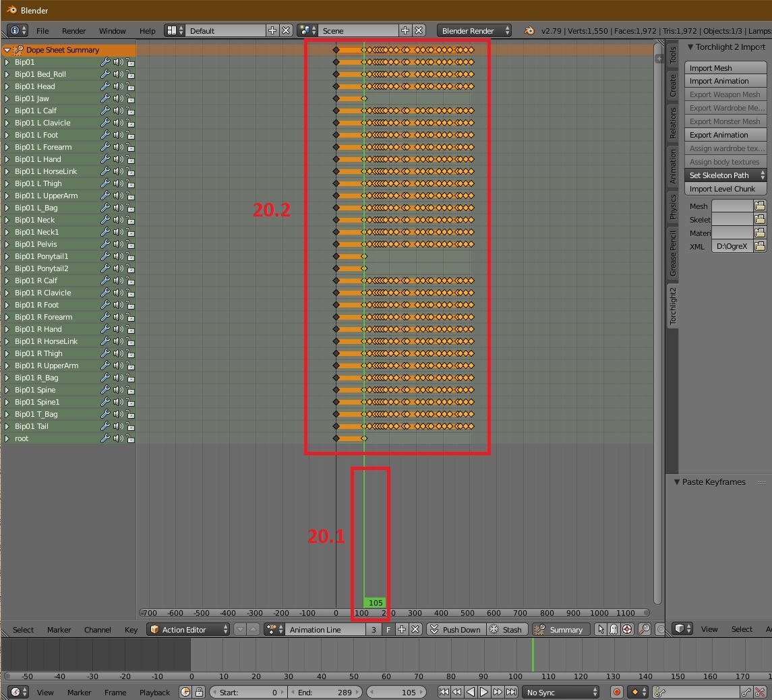
Task: Mute the Bip01 Pelvis channel
Action: (118, 244)
